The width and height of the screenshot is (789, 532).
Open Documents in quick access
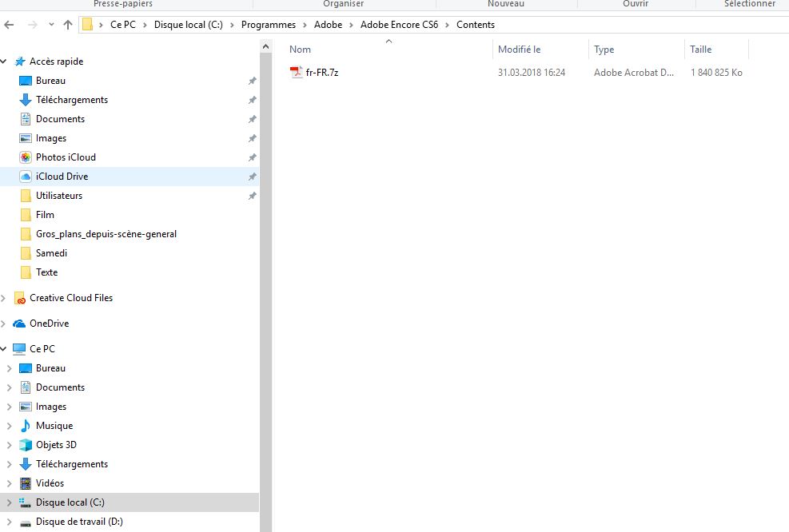pos(61,119)
